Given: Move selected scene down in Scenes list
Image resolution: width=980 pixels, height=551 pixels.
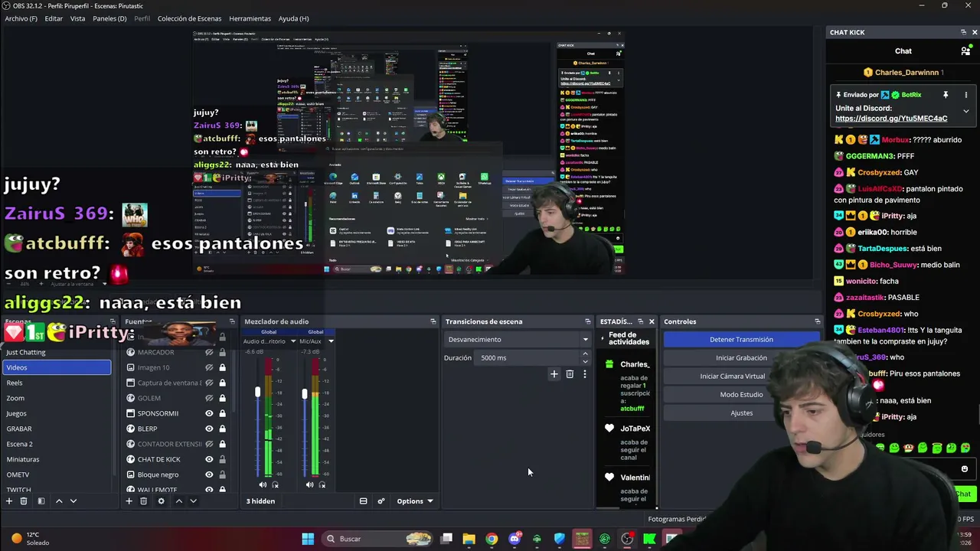Looking at the screenshot, I should point(73,501).
